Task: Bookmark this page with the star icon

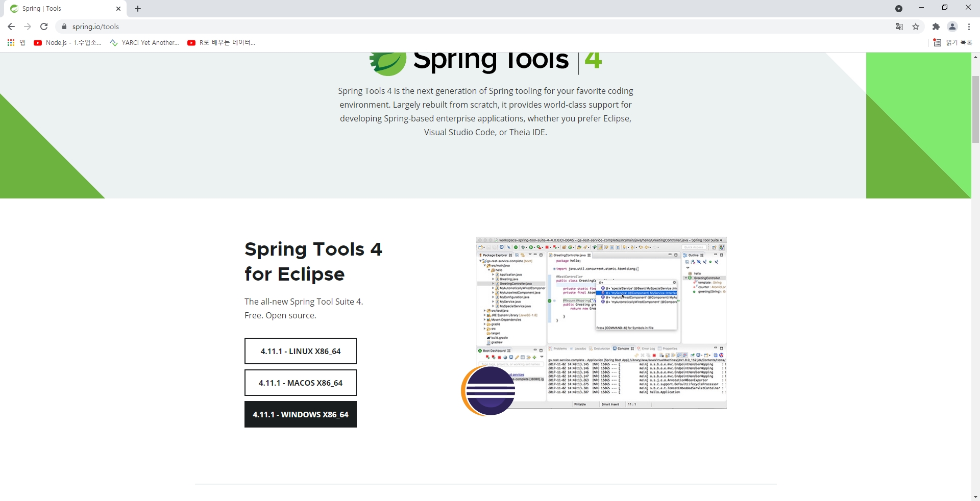Action: pyautogui.click(x=916, y=27)
